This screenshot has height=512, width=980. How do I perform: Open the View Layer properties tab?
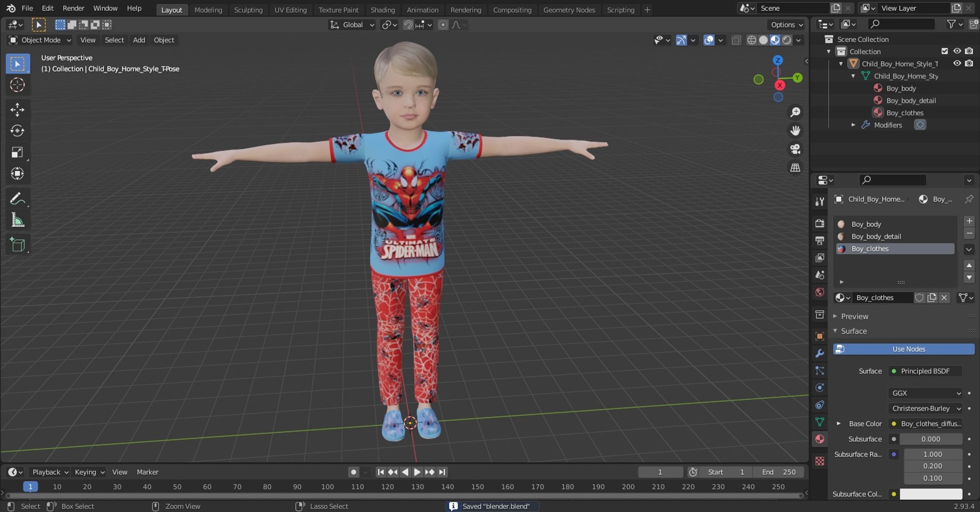pyautogui.click(x=820, y=258)
